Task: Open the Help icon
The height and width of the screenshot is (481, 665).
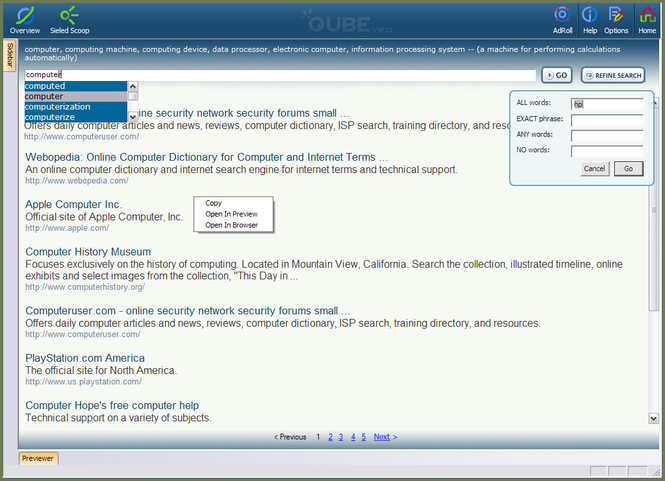Action: click(590, 15)
